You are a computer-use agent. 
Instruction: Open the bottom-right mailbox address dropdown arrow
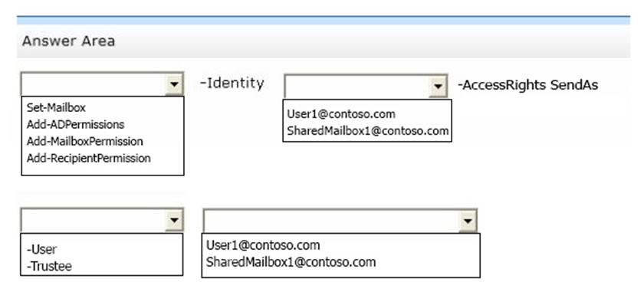point(468,221)
